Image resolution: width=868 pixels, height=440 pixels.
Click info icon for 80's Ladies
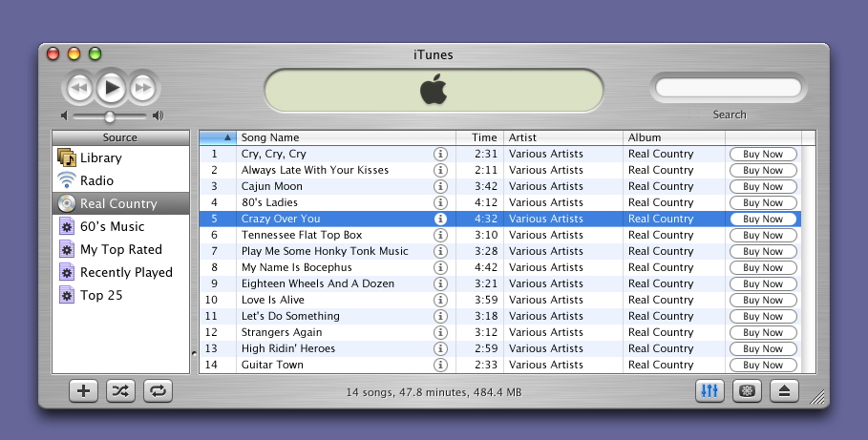pos(440,202)
